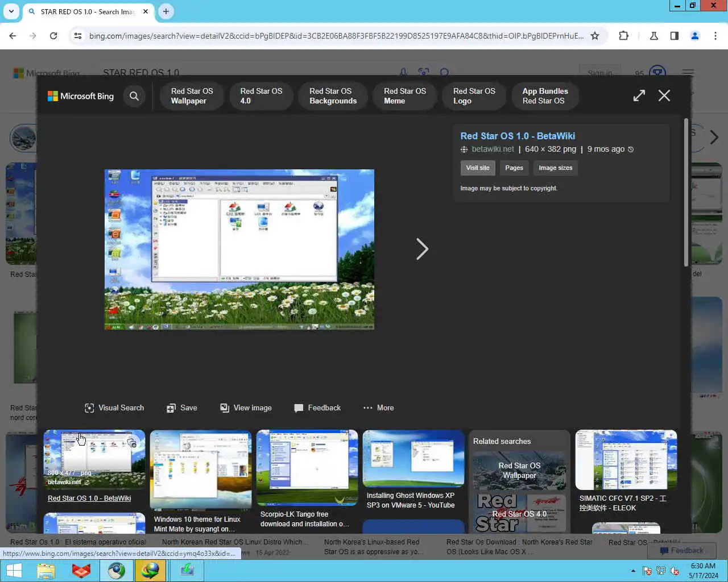
Task: Open the Chrome three-dot menu
Action: click(715, 36)
